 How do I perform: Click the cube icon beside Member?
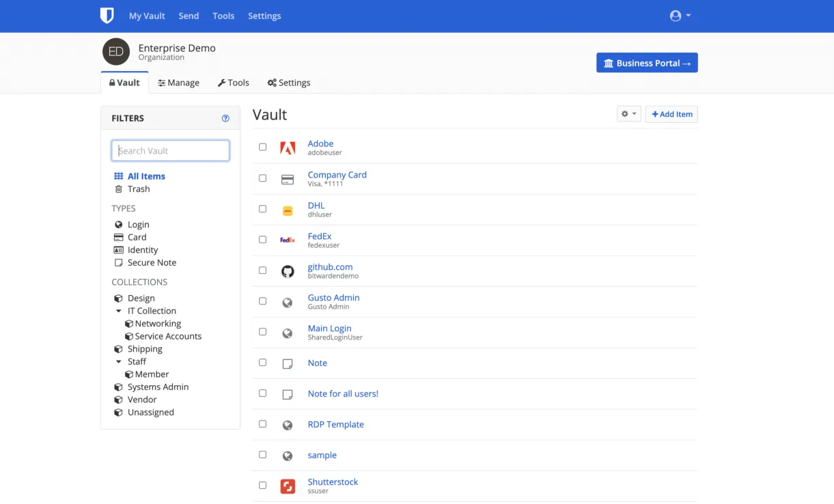129,374
